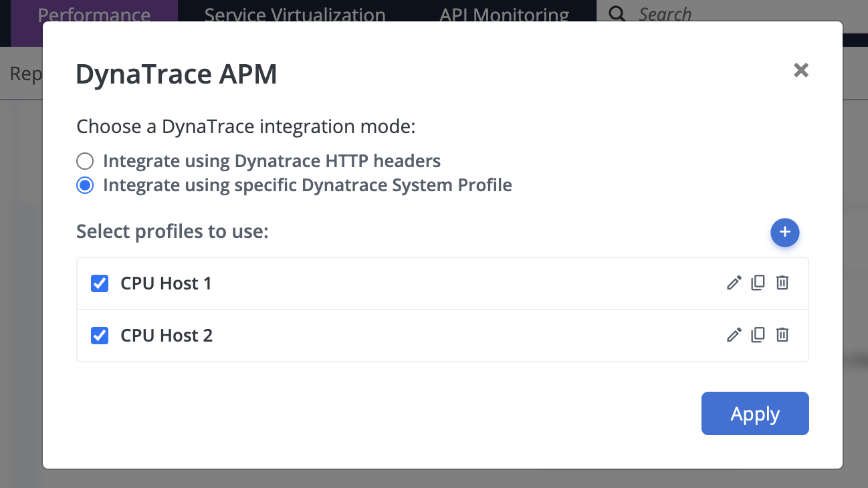
Task: Click pencil icon for CPU Host 2
Action: coord(734,335)
